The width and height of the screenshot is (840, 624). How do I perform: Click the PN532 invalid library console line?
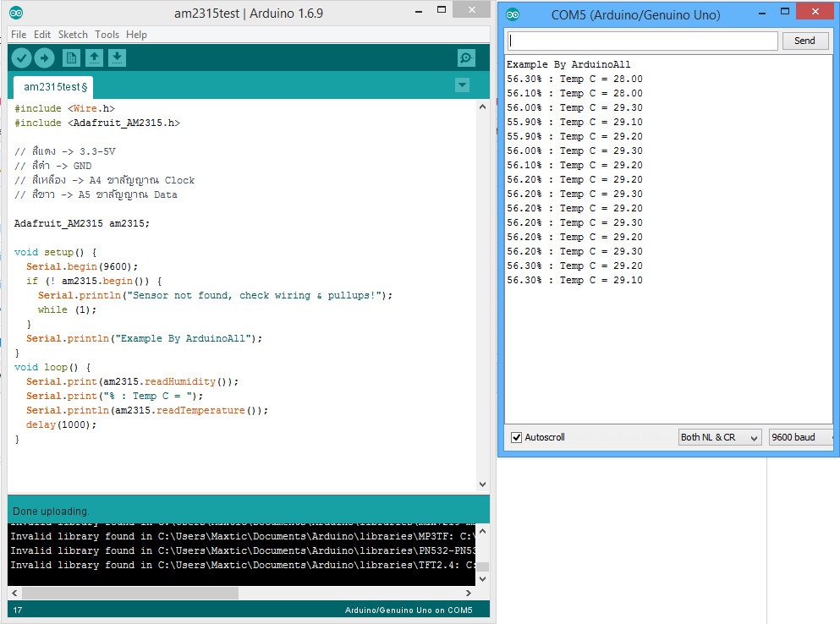[x=243, y=550]
